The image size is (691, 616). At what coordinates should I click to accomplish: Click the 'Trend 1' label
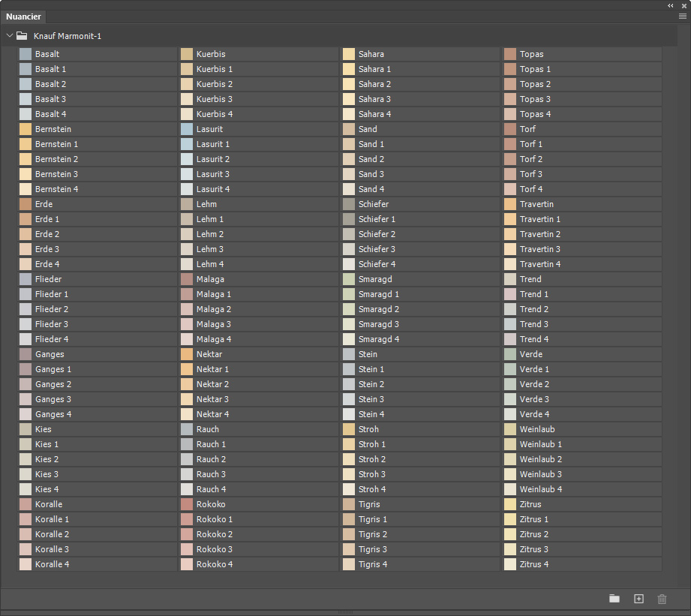[534, 294]
